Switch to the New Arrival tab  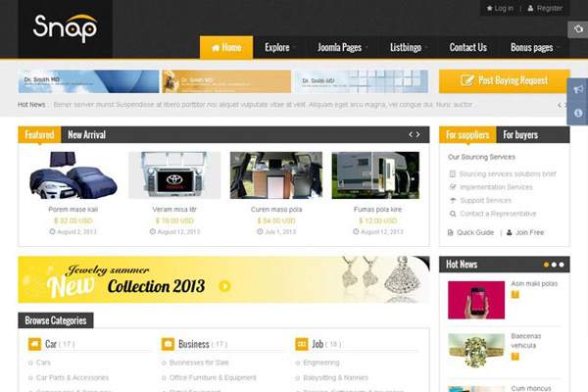[86, 134]
